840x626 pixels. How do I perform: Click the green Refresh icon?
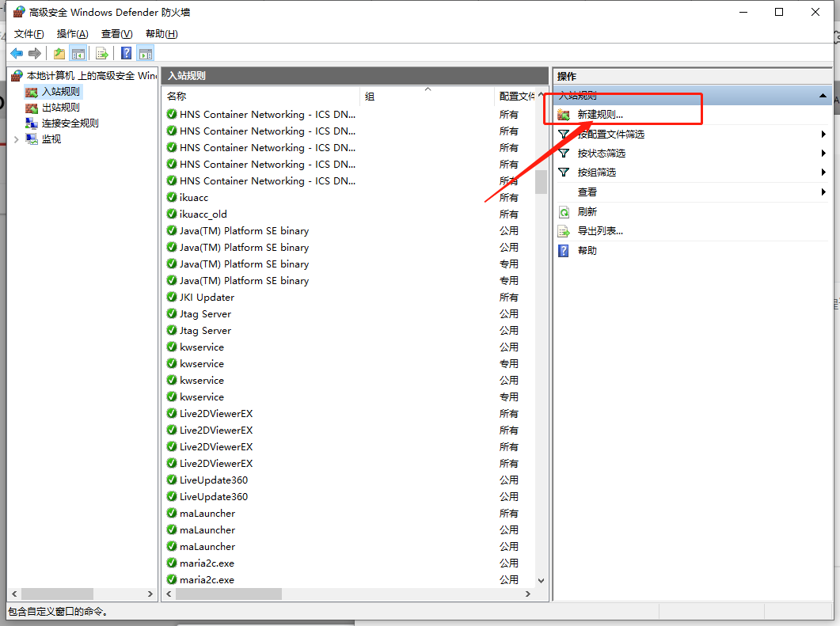point(564,212)
